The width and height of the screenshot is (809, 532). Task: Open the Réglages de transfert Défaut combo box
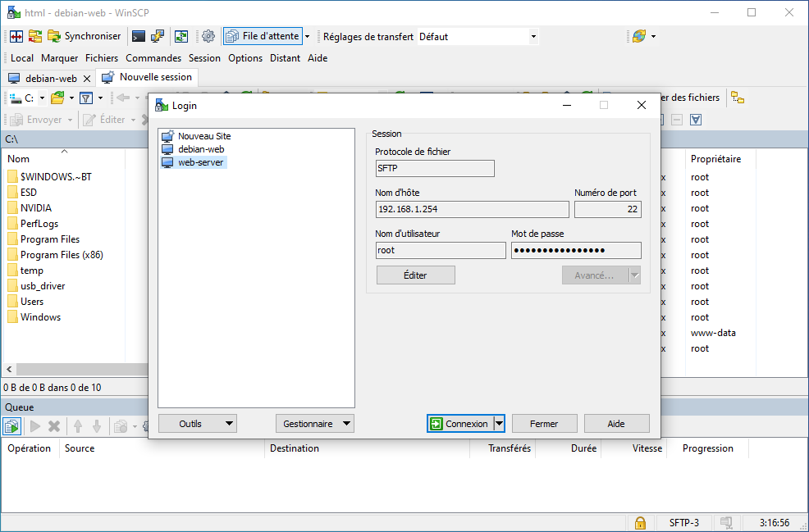[477, 36]
